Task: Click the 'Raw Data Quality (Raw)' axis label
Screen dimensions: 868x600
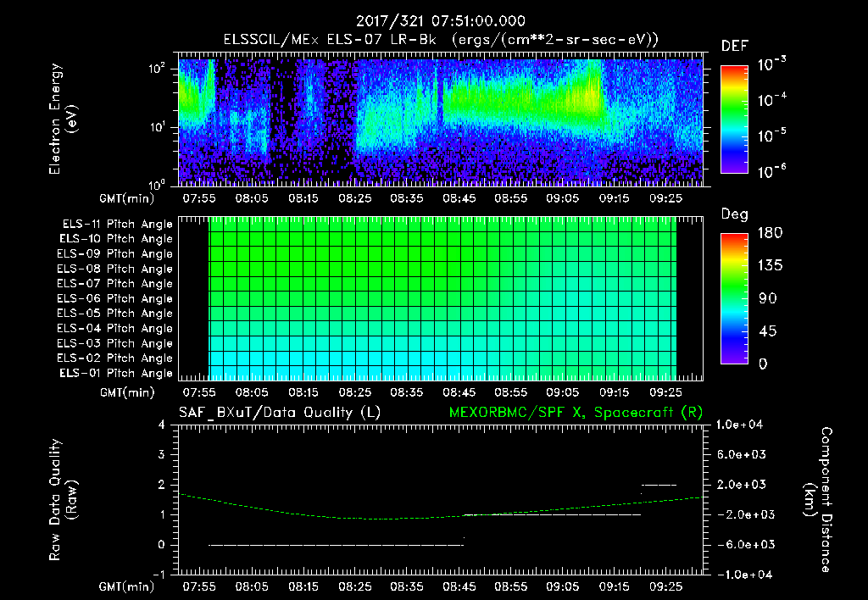Action: pyautogui.click(x=62, y=500)
